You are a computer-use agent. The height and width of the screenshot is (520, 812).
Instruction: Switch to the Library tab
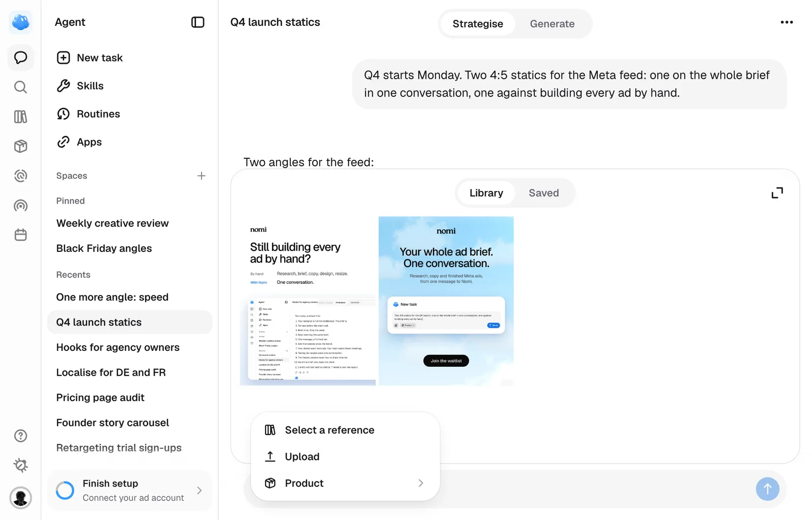(486, 193)
